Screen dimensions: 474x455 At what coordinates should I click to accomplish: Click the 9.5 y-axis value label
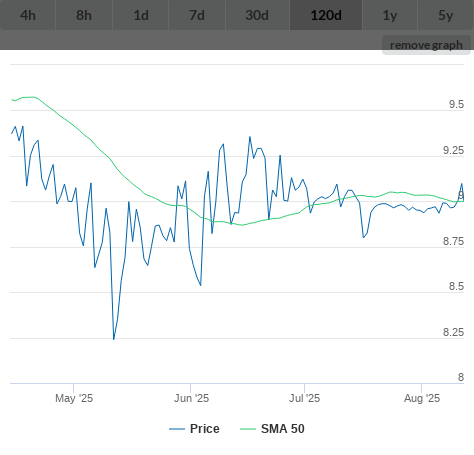coord(456,104)
